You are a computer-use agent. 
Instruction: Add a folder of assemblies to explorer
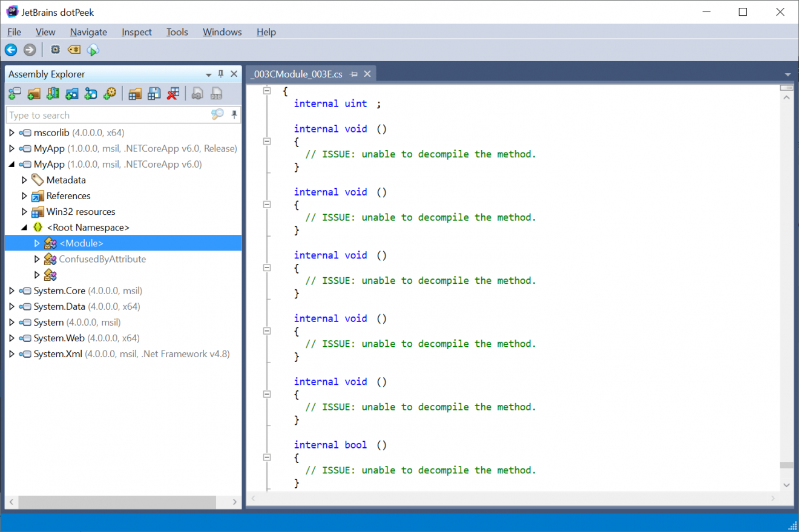(33, 93)
